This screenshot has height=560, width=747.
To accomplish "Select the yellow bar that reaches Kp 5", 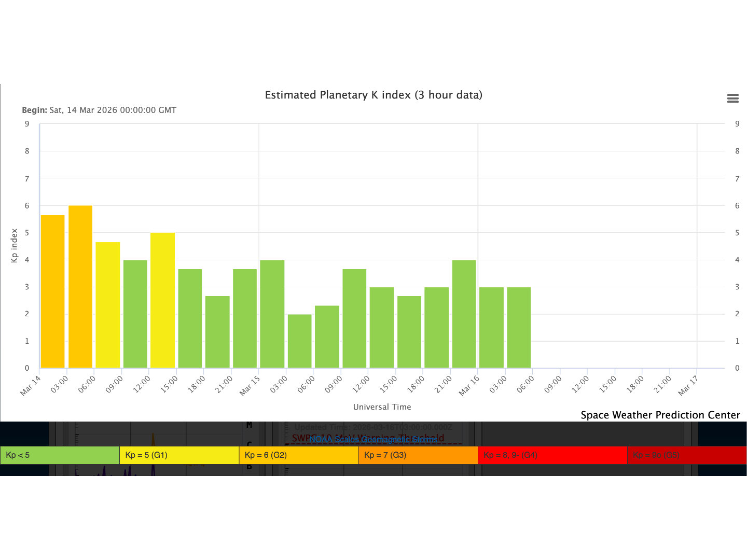I will pos(162,300).
